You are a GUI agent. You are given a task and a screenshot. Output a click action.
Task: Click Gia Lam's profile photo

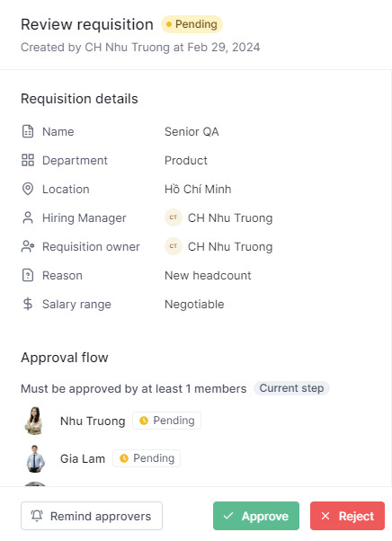click(x=35, y=458)
